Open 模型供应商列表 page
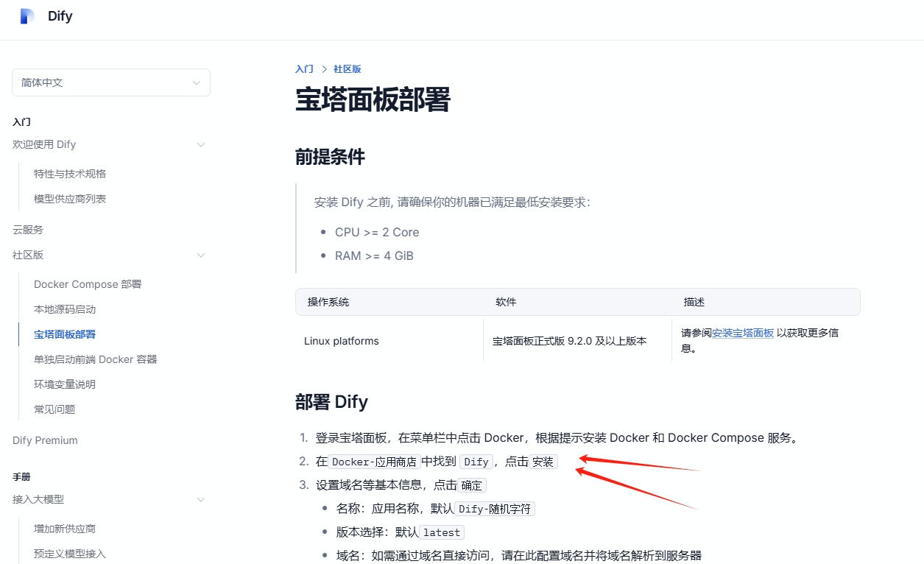 click(x=70, y=199)
